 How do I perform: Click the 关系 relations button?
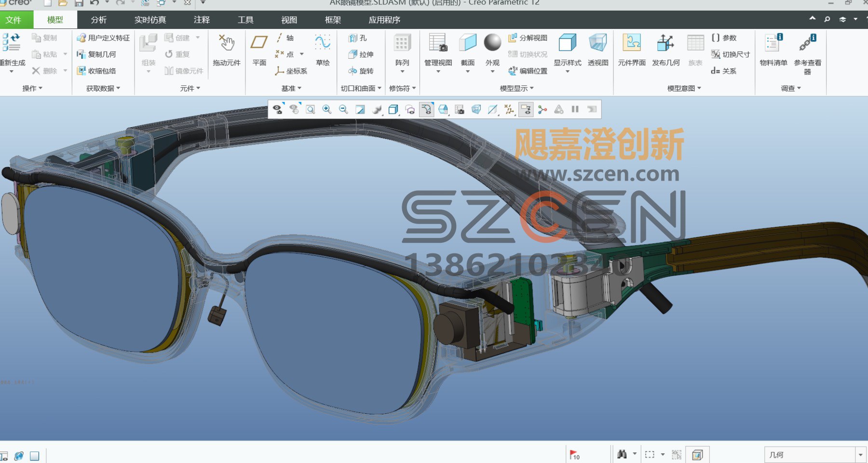[723, 71]
